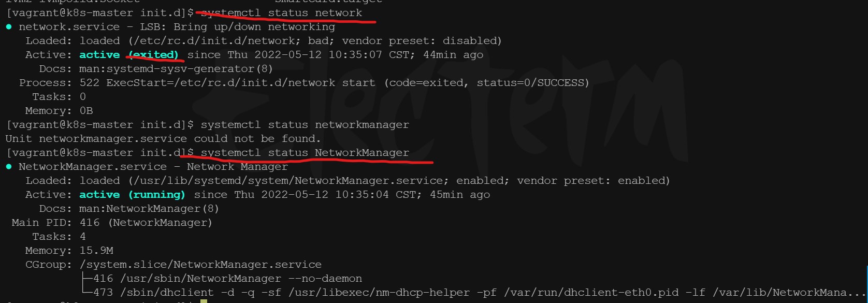Viewport: 868px width, 303px height.
Task: Click the 416 NetworkManager --no-daemon tree branch
Action: (x=222, y=278)
